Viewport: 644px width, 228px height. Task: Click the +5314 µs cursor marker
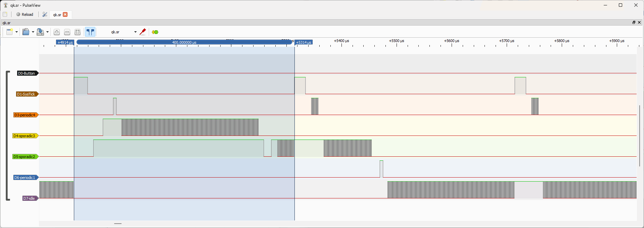click(x=304, y=42)
